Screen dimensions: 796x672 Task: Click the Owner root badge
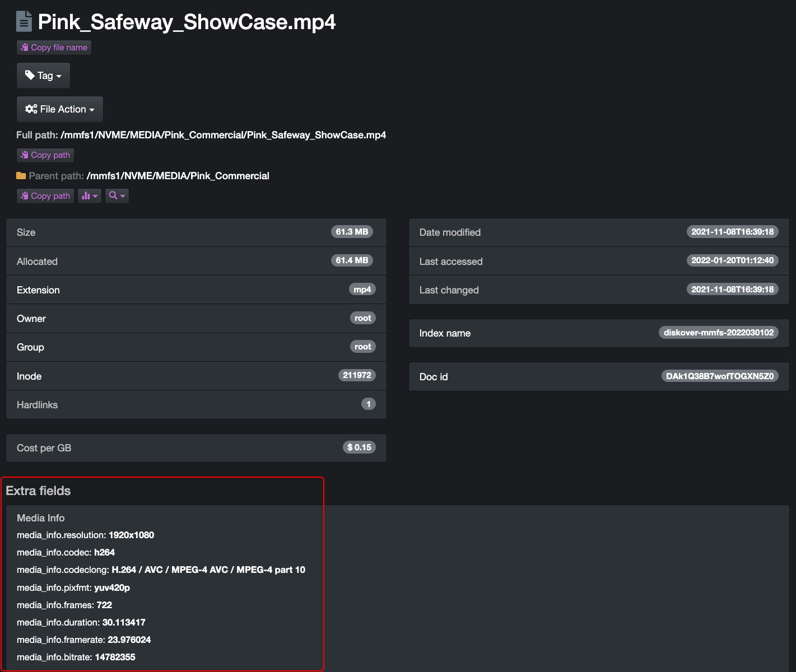pyautogui.click(x=362, y=318)
